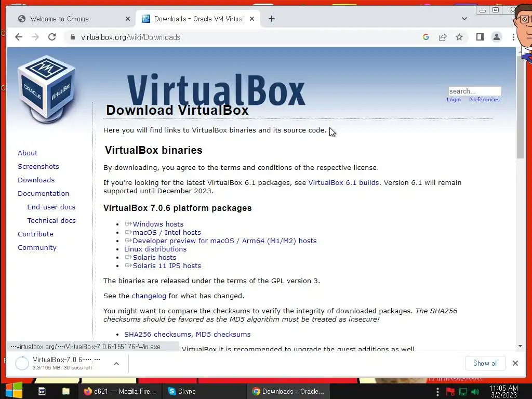
Task: Open Screenshots in the sidebar
Action: click(x=38, y=167)
